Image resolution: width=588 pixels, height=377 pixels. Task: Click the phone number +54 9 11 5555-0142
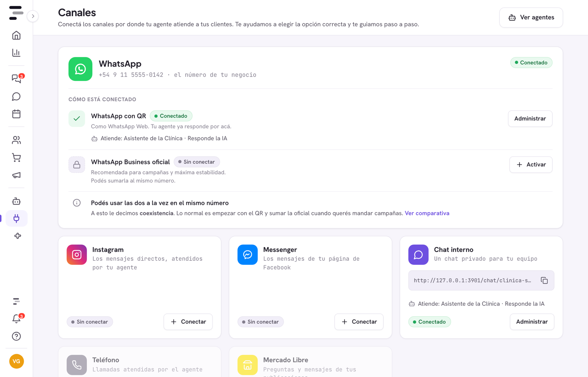coord(131,75)
